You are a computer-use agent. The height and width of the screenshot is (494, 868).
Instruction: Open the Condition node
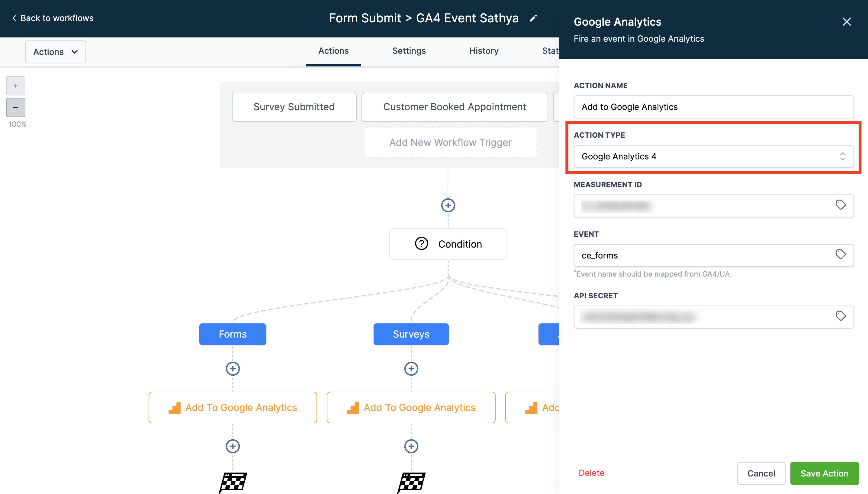tap(448, 244)
